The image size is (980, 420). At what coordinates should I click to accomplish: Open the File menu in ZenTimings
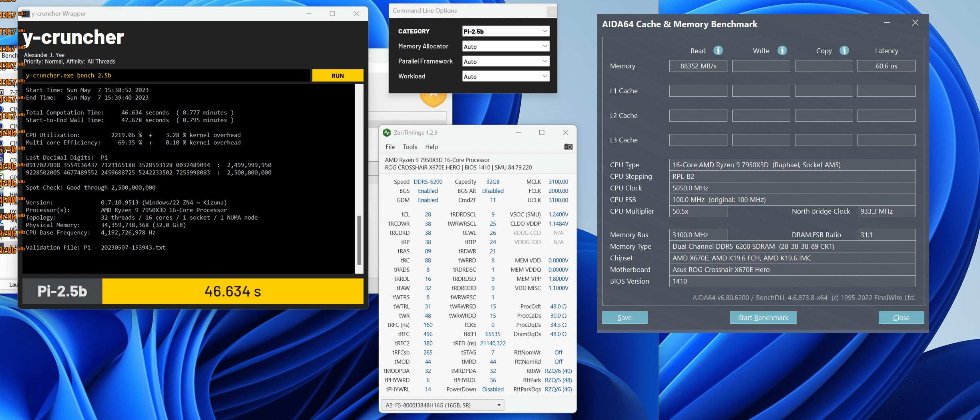390,147
